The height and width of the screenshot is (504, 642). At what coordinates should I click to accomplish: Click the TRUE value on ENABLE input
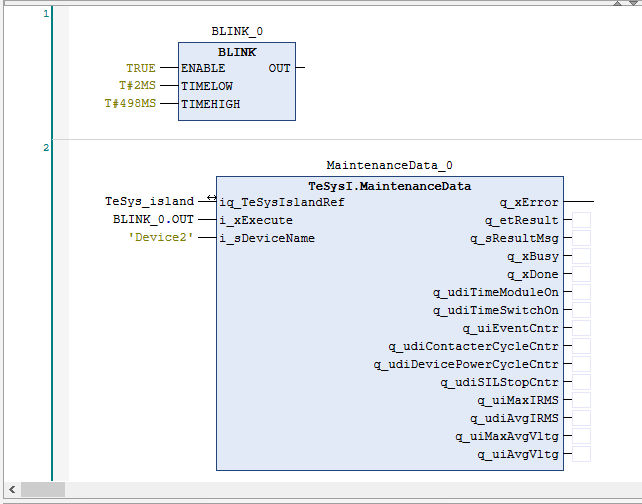140,68
